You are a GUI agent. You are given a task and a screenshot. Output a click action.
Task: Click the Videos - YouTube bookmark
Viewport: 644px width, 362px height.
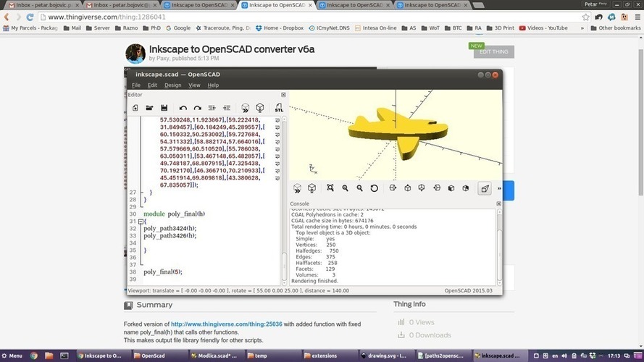click(543, 28)
